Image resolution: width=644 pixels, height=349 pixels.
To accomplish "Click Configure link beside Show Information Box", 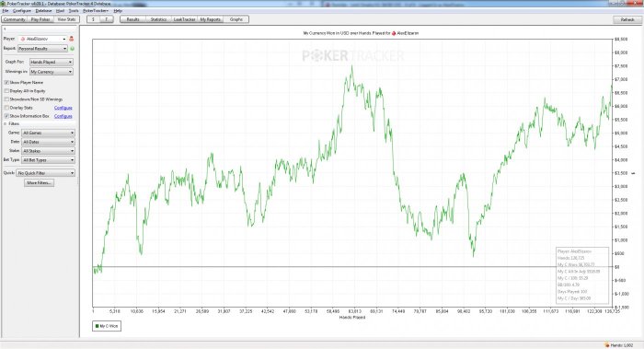I will click(63, 116).
